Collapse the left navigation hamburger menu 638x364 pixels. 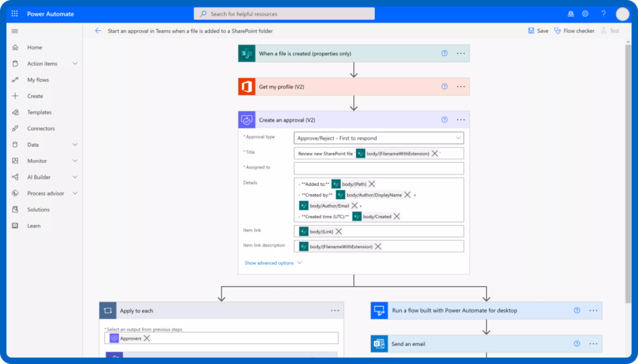pyautogui.click(x=15, y=31)
